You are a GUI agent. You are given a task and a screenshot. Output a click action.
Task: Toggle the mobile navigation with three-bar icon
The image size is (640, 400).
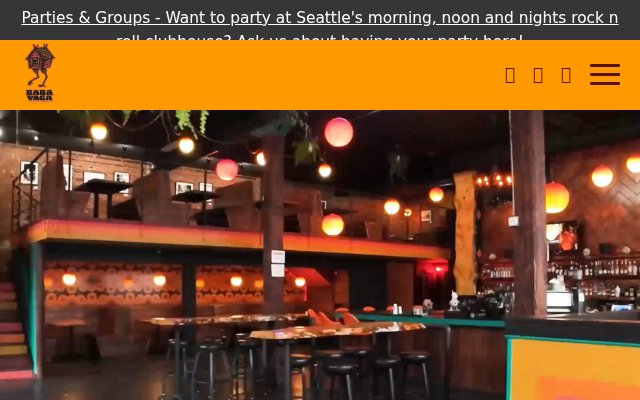pos(604,75)
